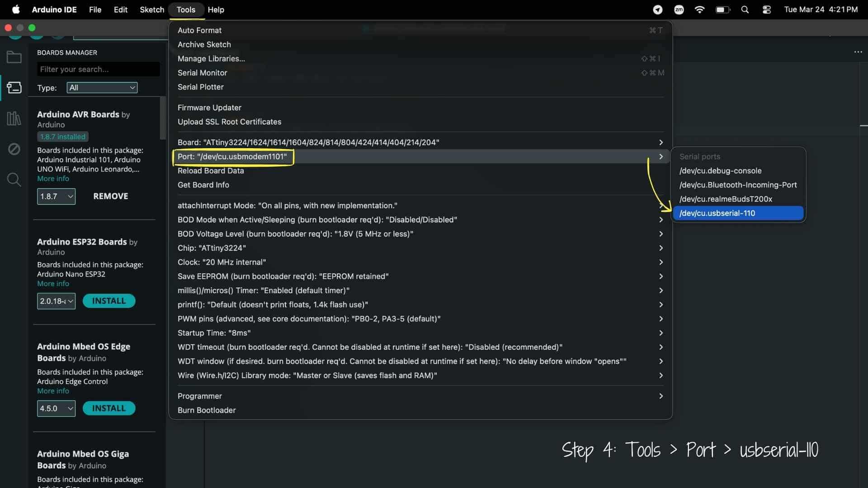Click the Wi-Fi status icon
The image size is (868, 488).
(x=699, y=9)
